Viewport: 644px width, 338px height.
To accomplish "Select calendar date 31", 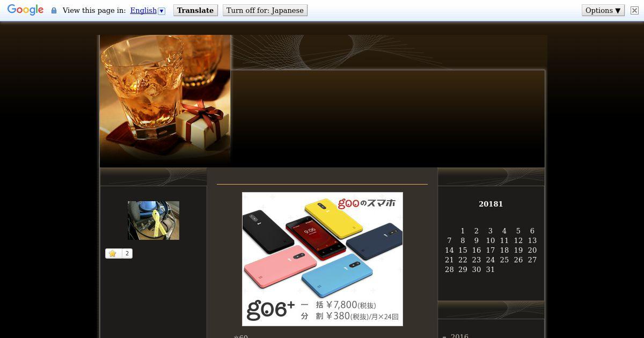I will pos(491,269).
